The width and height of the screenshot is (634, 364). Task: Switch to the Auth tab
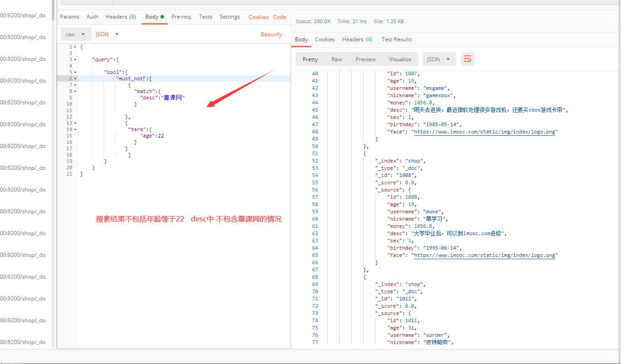tap(92, 17)
